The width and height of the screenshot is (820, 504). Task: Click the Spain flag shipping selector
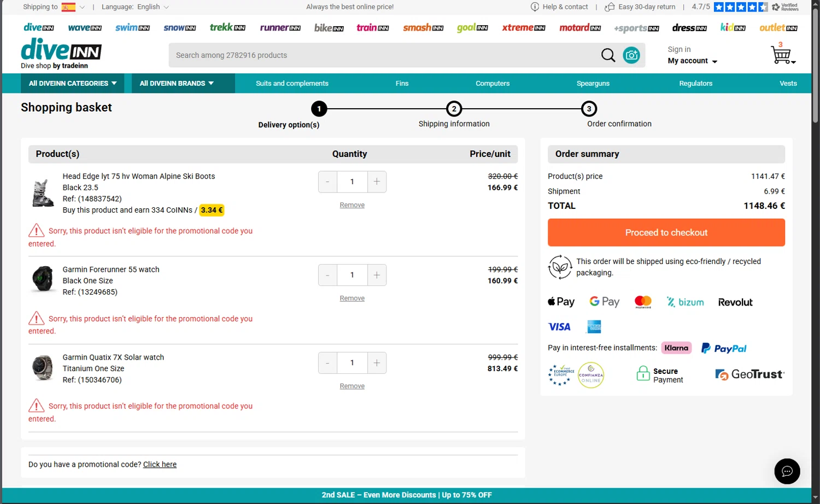[x=68, y=7]
